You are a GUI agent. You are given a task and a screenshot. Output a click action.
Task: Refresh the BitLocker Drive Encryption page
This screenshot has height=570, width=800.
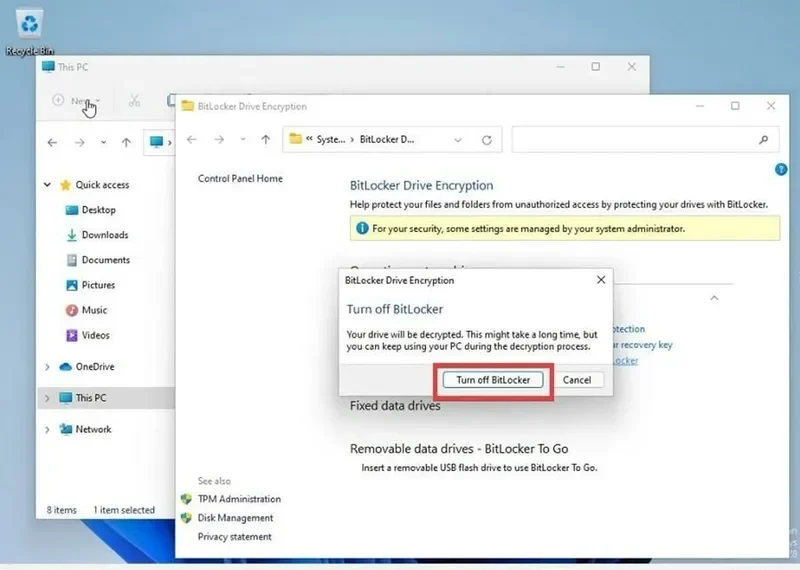pyautogui.click(x=487, y=140)
